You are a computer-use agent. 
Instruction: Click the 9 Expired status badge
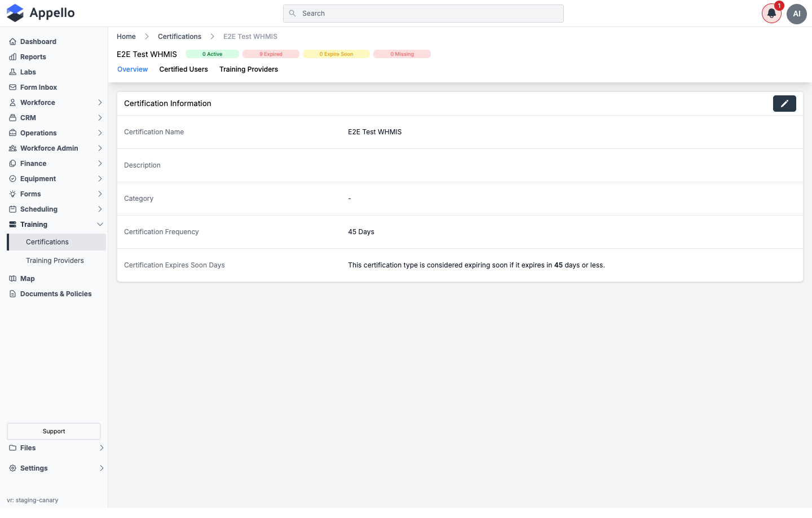(x=271, y=54)
